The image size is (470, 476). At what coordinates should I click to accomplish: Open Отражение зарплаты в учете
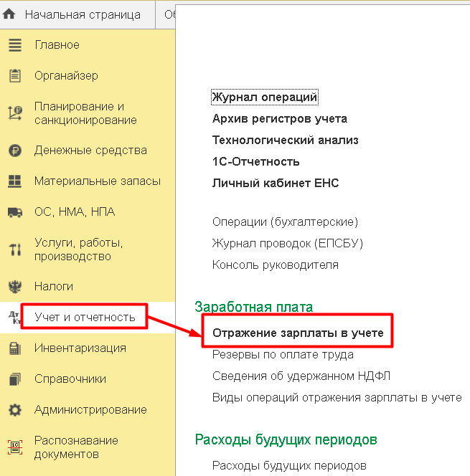click(x=298, y=333)
